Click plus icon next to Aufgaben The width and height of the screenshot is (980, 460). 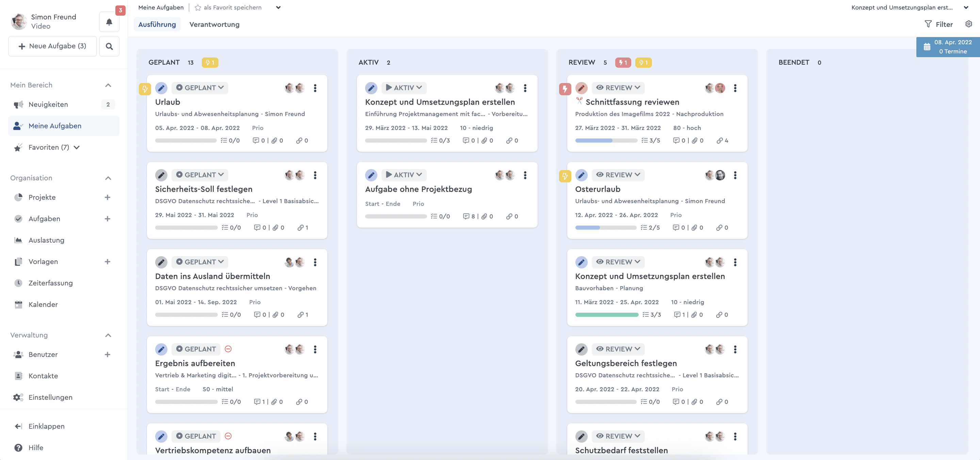[108, 219]
